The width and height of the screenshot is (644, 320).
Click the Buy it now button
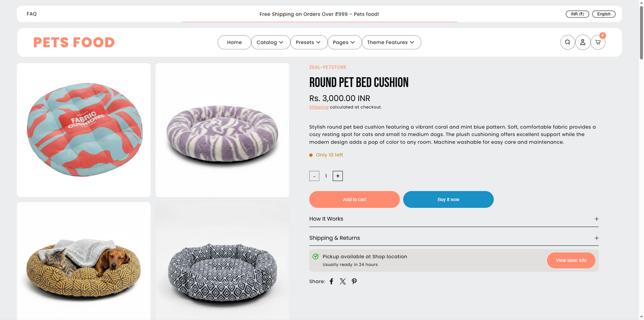(448, 199)
